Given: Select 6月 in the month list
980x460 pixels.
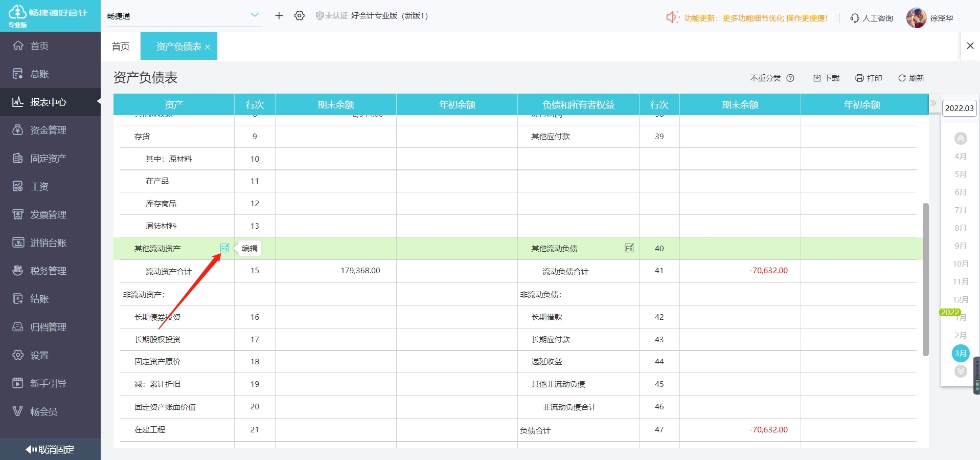Looking at the screenshot, I should click(x=961, y=192).
